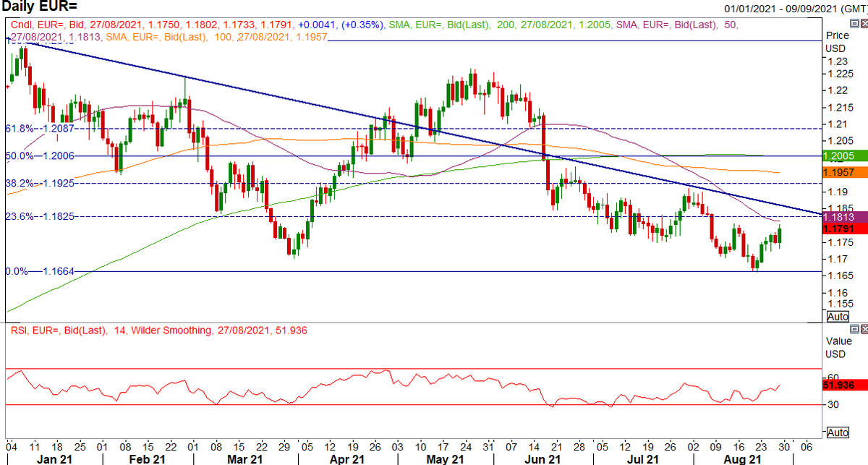Click the Auto button in the price panel
This screenshot has width=868, height=465.
click(838, 317)
